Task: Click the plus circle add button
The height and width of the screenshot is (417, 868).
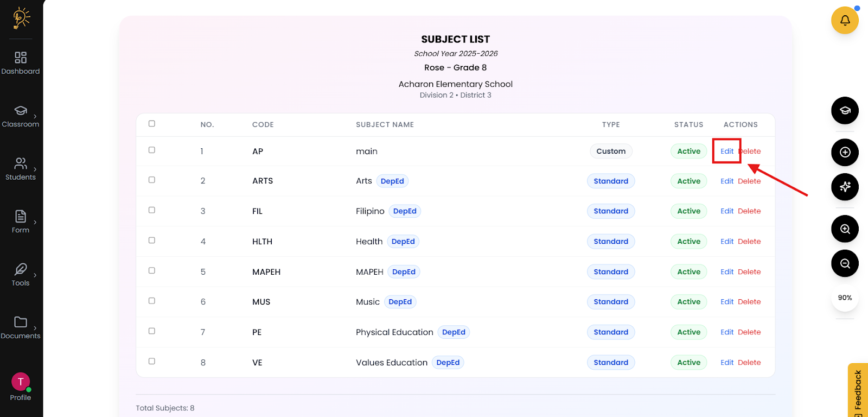Action: 845,153
